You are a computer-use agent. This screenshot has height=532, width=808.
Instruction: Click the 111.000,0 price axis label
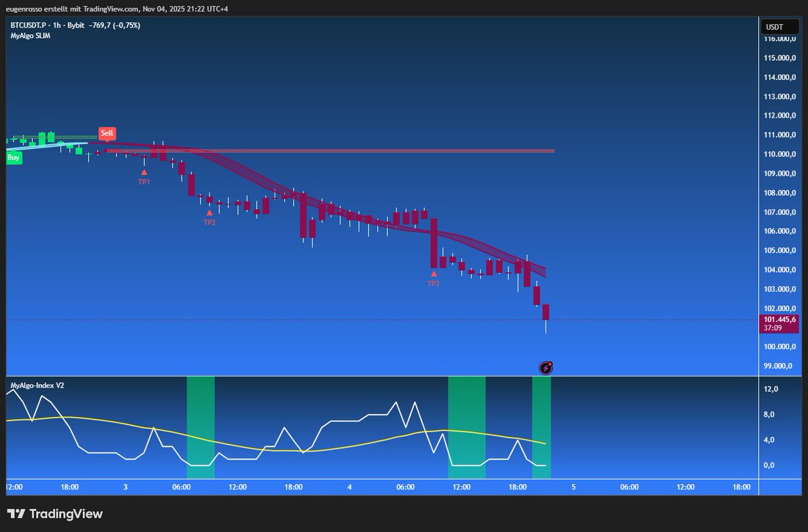[x=780, y=135]
